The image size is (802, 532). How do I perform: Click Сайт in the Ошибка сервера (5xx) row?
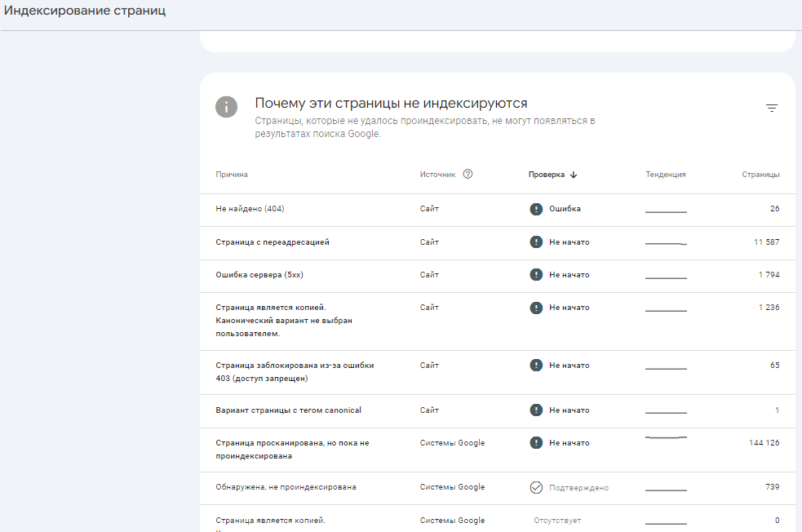(429, 275)
